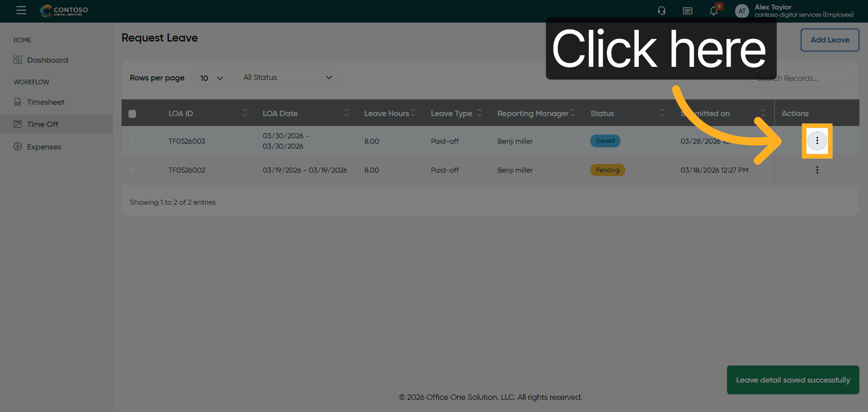Sort by the Leave Type column

[479, 113]
